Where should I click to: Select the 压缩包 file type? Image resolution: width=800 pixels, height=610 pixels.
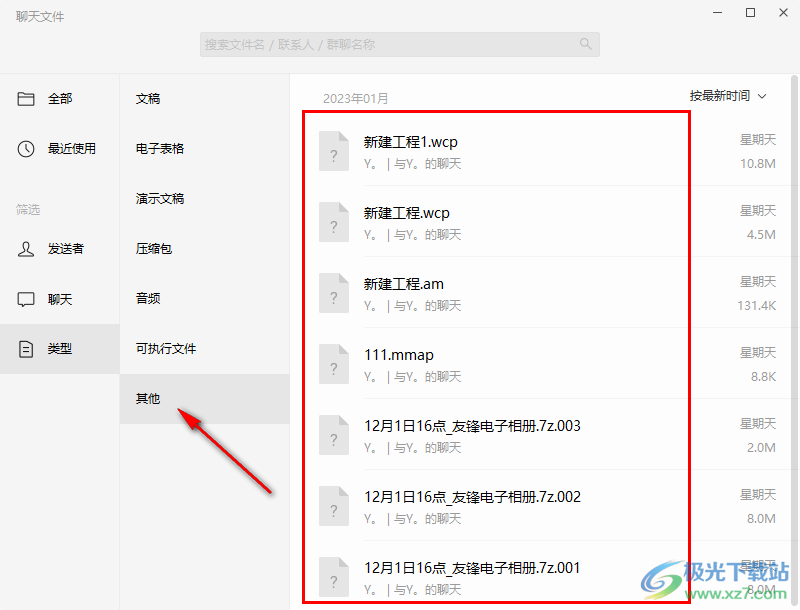pyautogui.click(x=150, y=249)
